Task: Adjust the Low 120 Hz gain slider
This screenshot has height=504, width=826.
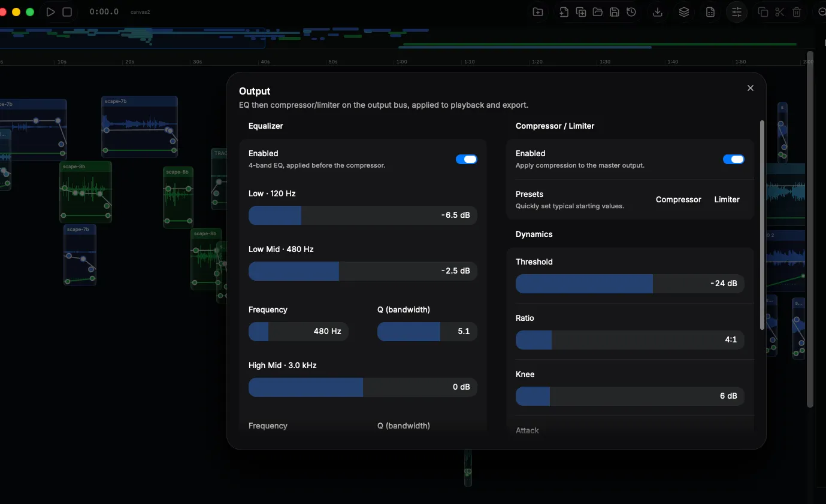Action: click(x=363, y=215)
